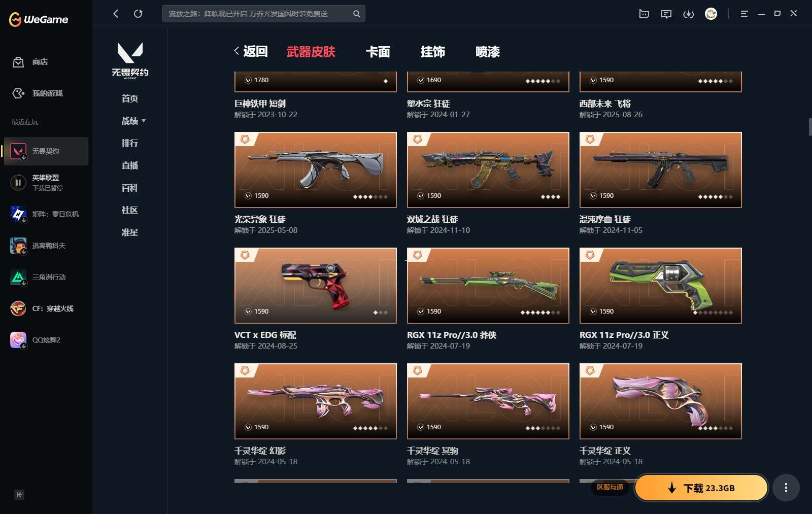Viewport: 812px width, 514px height.
Task: Open 商店 in the left sidebar
Action: click(x=30, y=62)
